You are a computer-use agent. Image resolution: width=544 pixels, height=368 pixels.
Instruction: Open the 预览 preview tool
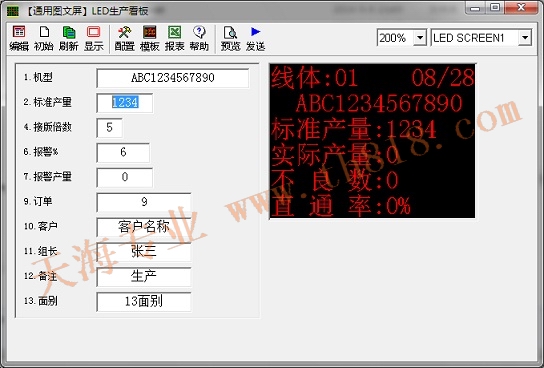click(x=230, y=38)
